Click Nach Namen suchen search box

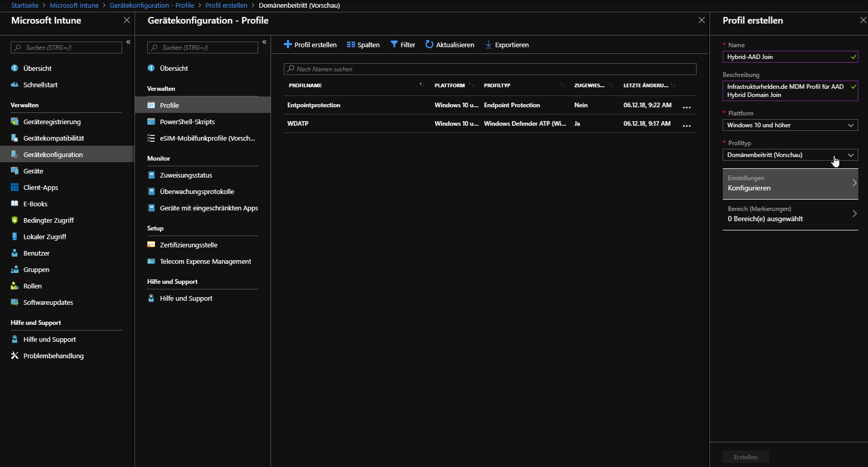490,69
